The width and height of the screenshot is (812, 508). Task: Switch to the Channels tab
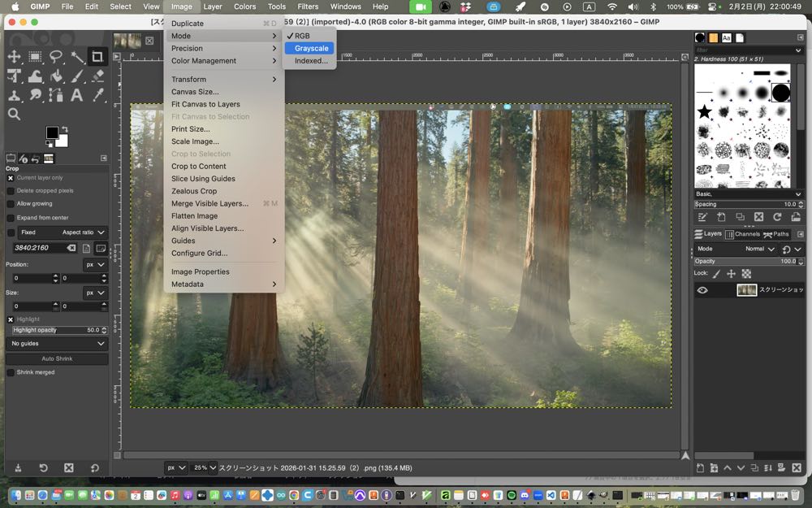743,234
